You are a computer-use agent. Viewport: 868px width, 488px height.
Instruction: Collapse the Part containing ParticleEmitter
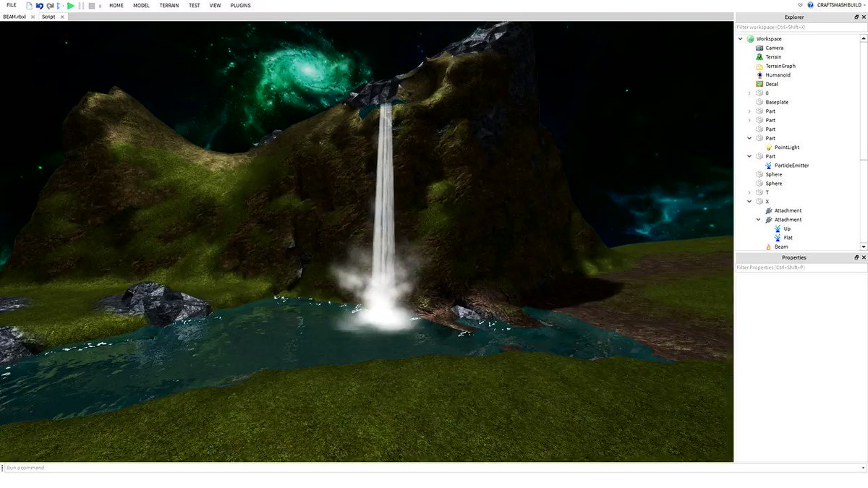coord(749,156)
